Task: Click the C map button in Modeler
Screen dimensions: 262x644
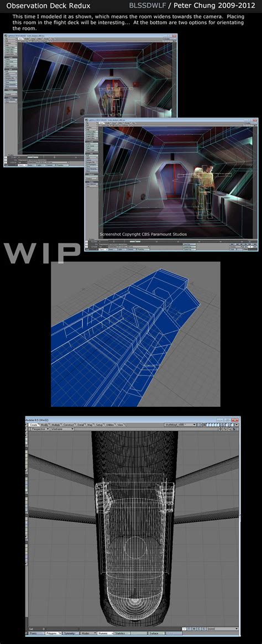Action: [199, 629]
